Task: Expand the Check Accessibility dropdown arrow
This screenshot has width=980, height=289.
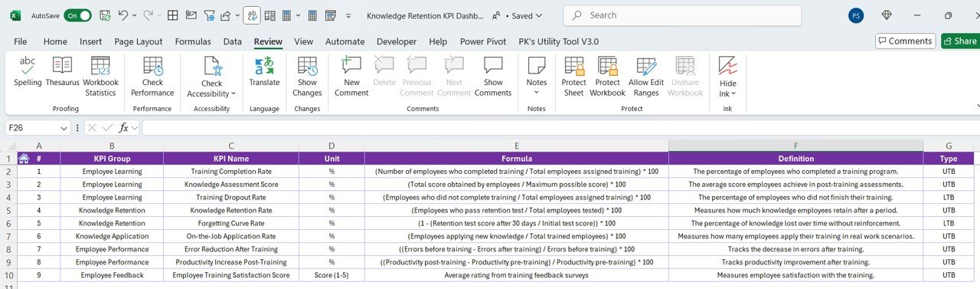Action: pyautogui.click(x=233, y=94)
